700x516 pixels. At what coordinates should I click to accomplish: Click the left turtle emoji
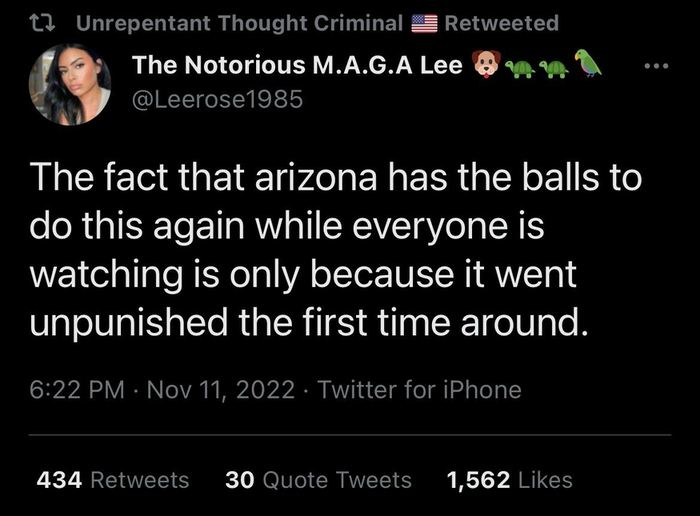point(521,68)
